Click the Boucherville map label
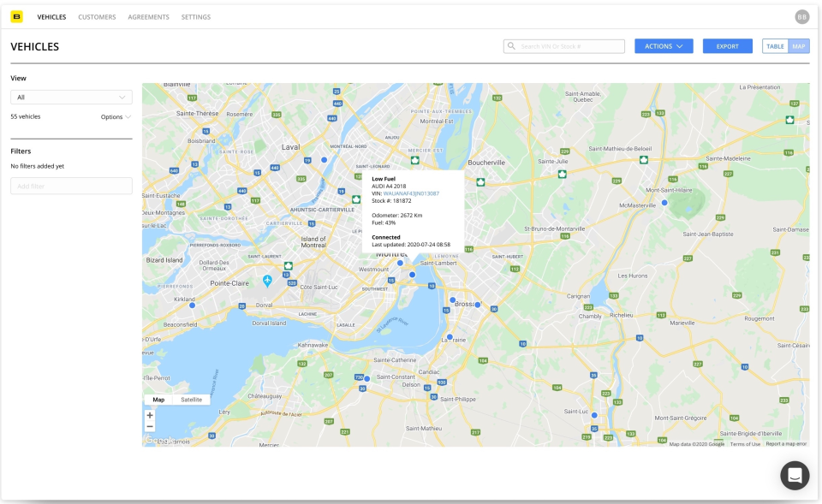 (486, 163)
